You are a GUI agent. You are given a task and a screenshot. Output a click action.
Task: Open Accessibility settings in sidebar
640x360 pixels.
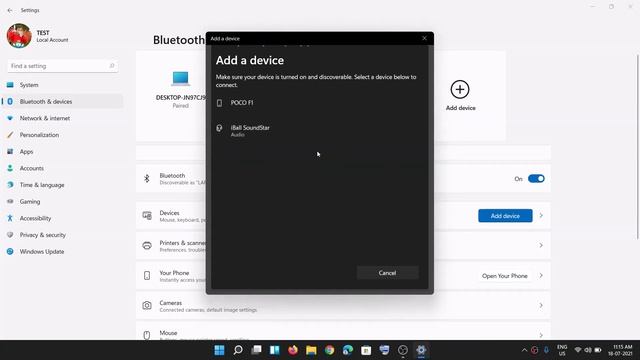click(62, 218)
